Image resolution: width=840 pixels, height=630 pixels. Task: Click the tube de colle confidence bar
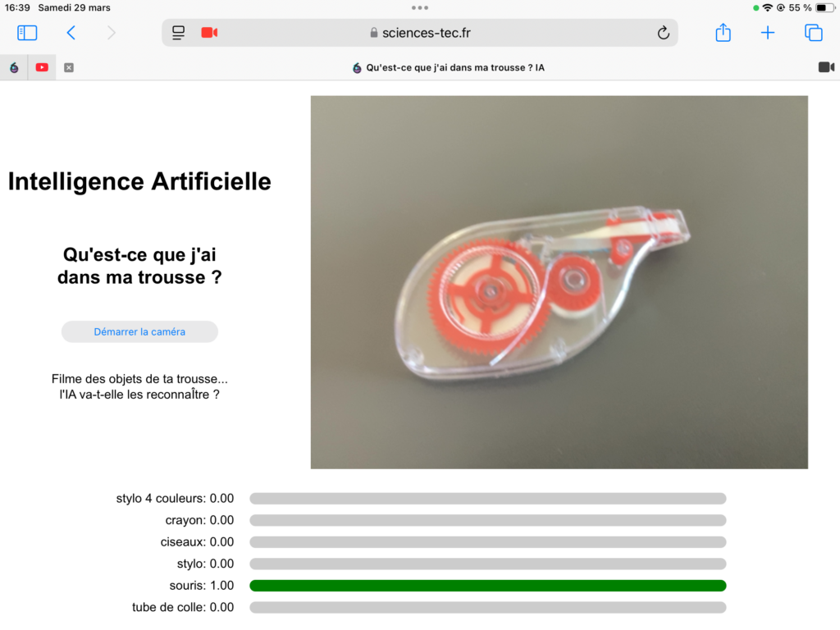(x=488, y=608)
